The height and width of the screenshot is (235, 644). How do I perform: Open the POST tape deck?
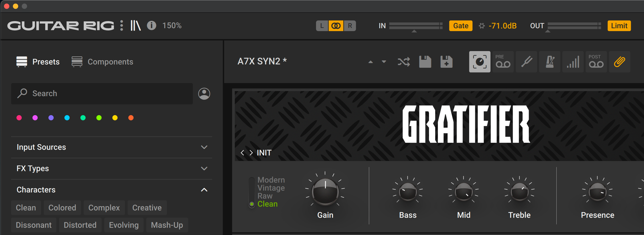coord(596,62)
